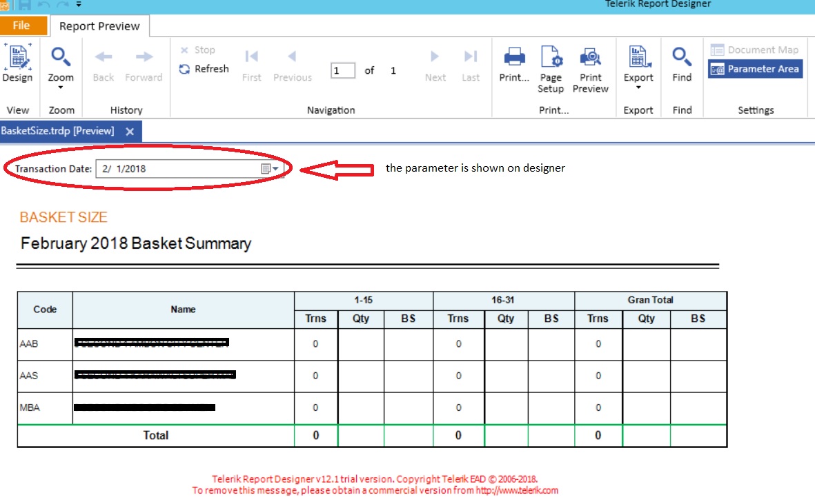Viewport: 815px width, 504px height.
Task: Save icon in title bar
Action: tap(24, 5)
